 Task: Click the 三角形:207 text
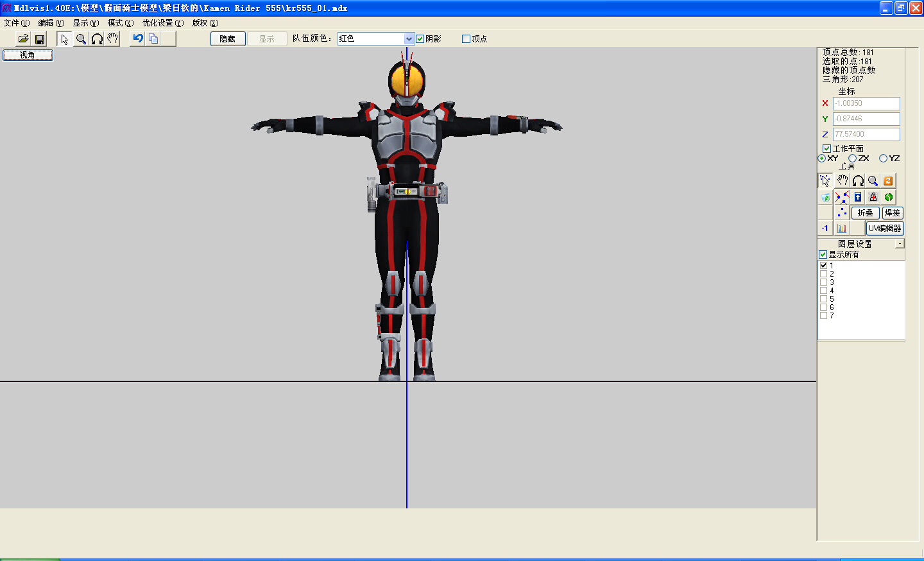pos(843,79)
